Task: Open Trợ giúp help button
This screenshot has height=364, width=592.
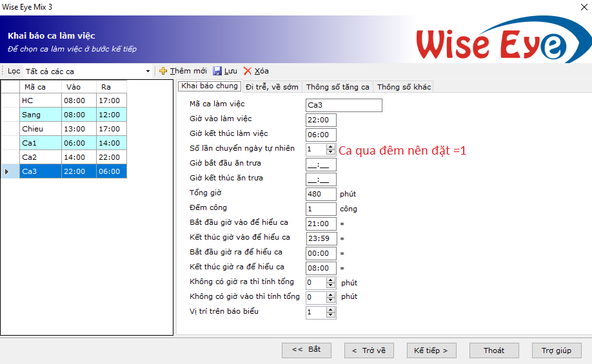Action: click(x=557, y=350)
